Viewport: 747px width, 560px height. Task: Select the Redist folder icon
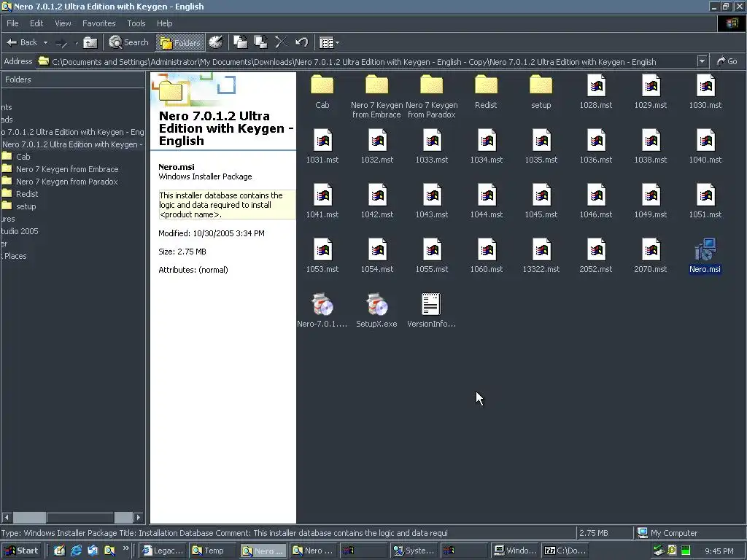pos(486,93)
